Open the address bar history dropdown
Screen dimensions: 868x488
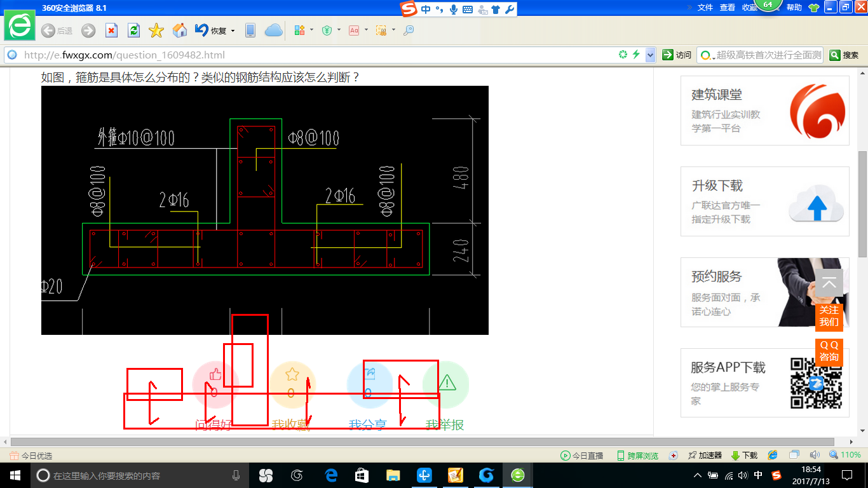[650, 55]
